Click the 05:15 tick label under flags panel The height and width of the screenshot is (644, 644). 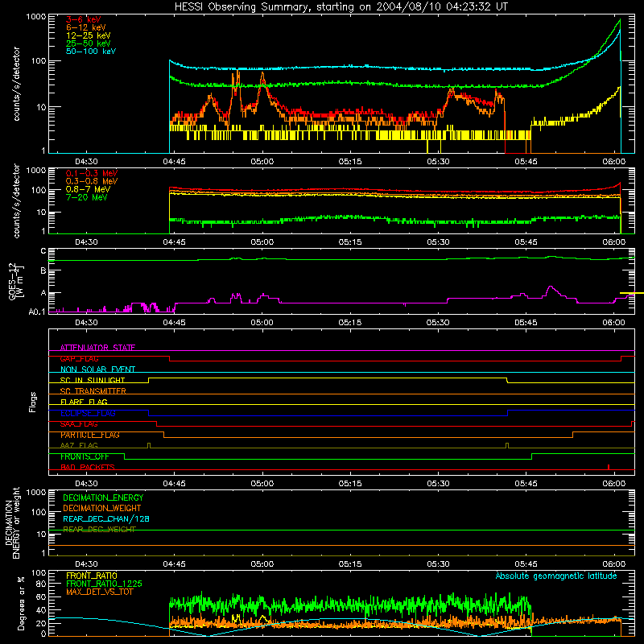[x=350, y=484]
